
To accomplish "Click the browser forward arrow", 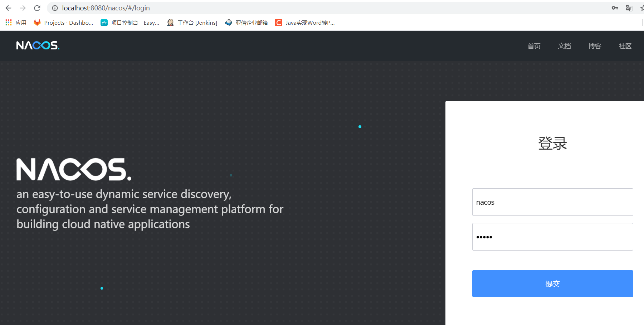I will tap(23, 8).
